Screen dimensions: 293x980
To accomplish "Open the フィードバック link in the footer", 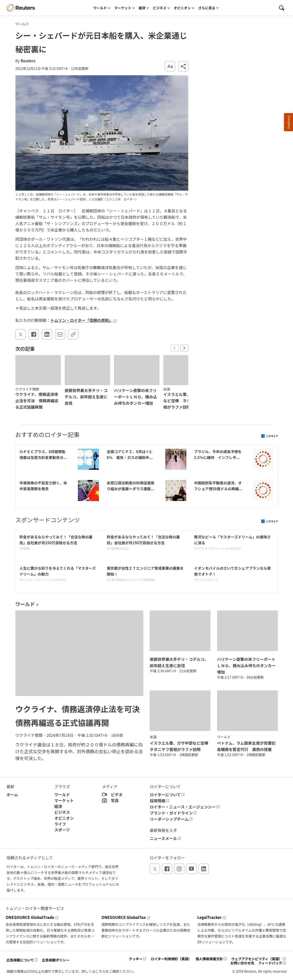I will (272, 963).
